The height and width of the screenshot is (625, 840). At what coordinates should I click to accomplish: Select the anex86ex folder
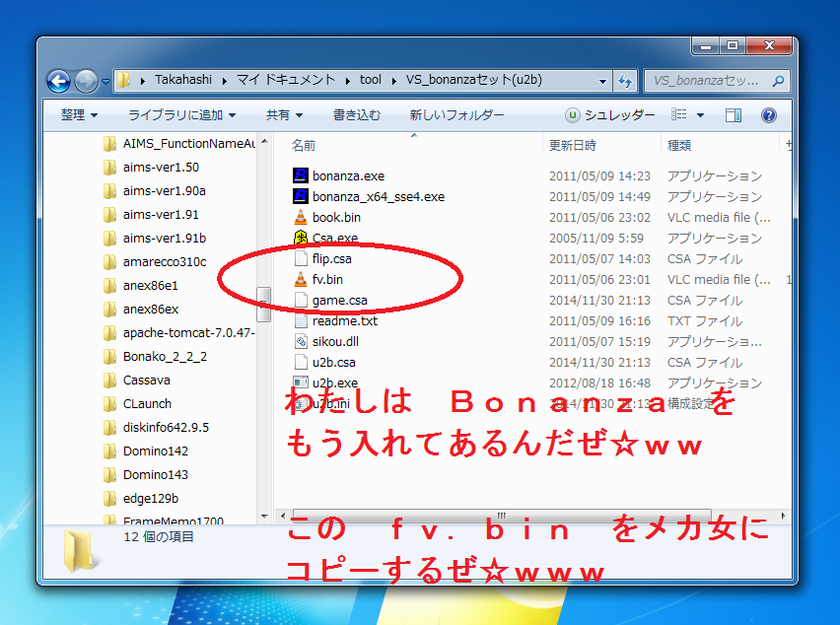(151, 309)
